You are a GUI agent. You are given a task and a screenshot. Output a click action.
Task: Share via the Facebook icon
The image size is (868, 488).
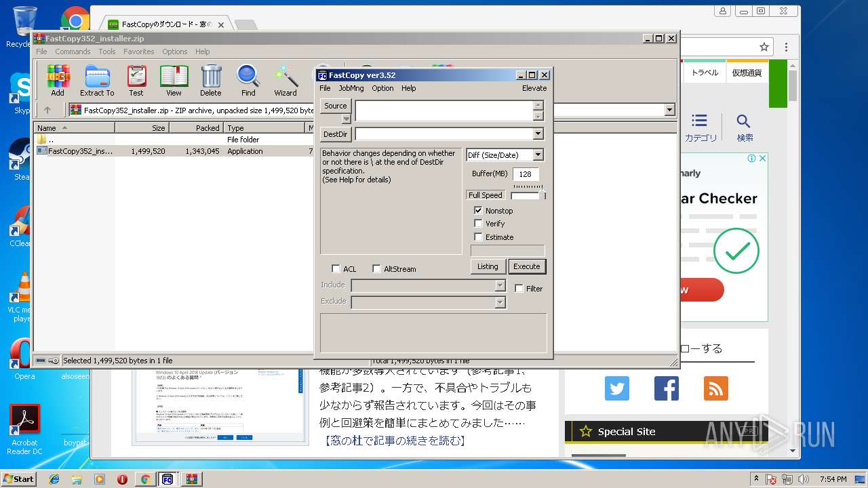pos(667,388)
